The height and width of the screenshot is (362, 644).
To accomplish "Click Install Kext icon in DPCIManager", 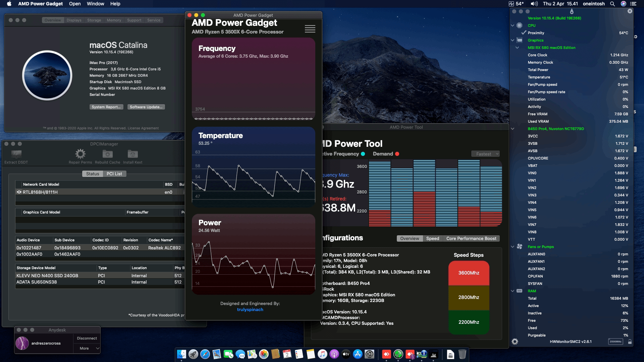I will tap(132, 154).
